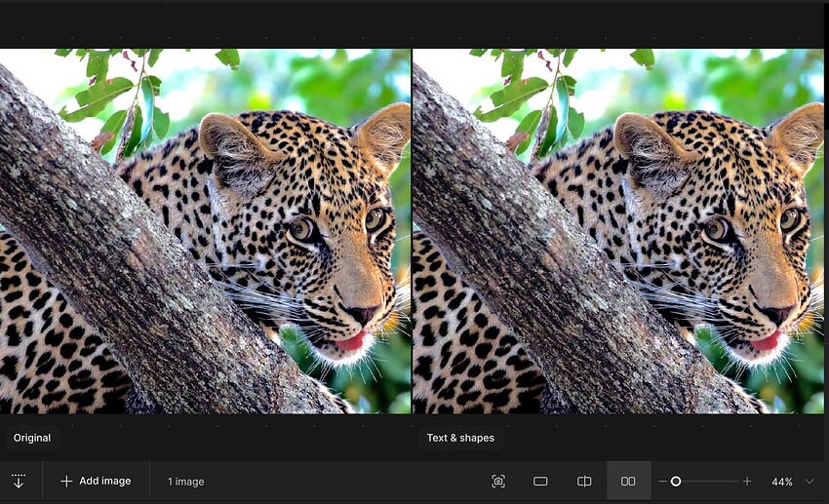Viewport: 829px width, 504px height.
Task: Click the zoom slider handle
Action: [x=675, y=482]
